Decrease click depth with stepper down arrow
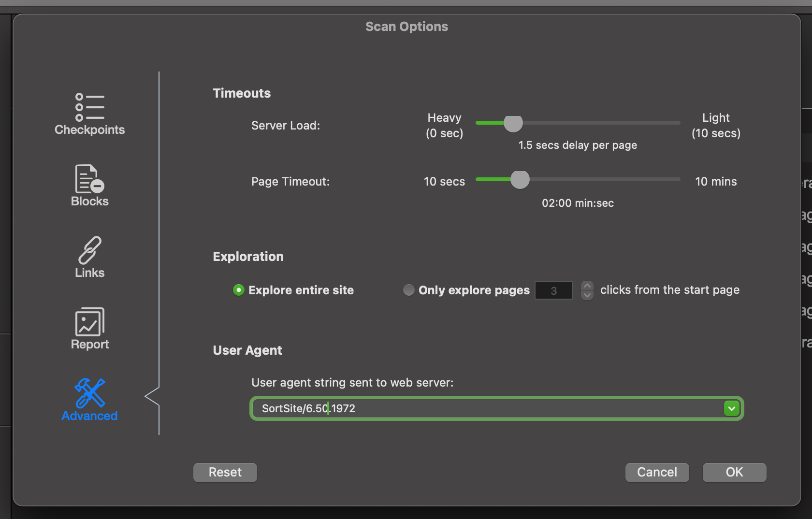The image size is (812, 519). coord(587,295)
